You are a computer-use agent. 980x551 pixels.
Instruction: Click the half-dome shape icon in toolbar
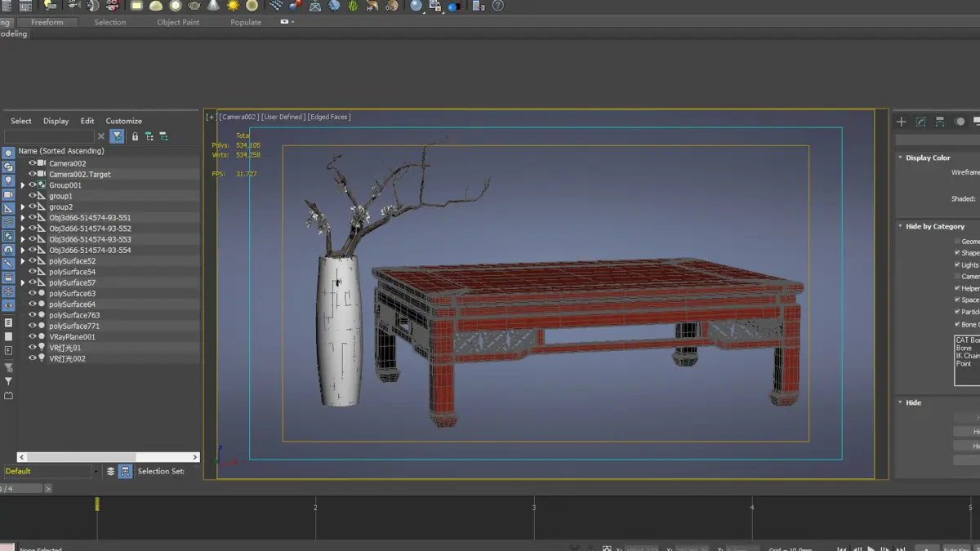pos(155,6)
